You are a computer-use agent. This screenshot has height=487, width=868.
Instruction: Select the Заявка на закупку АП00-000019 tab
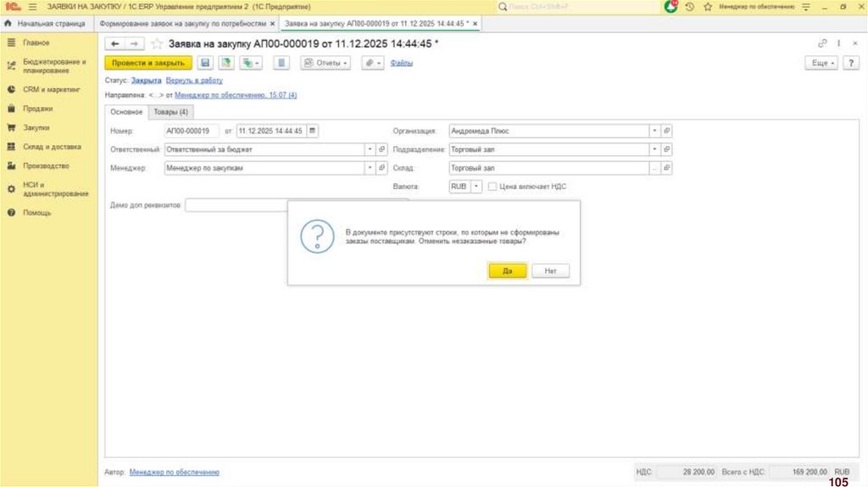click(376, 23)
